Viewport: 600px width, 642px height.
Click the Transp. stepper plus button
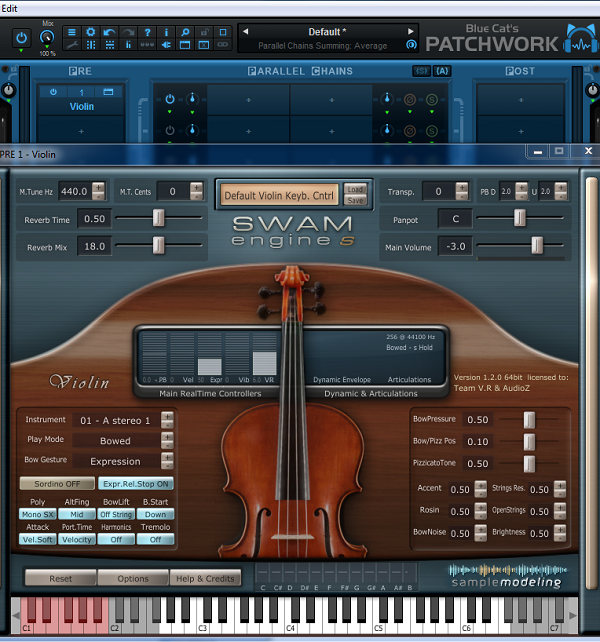pos(462,187)
